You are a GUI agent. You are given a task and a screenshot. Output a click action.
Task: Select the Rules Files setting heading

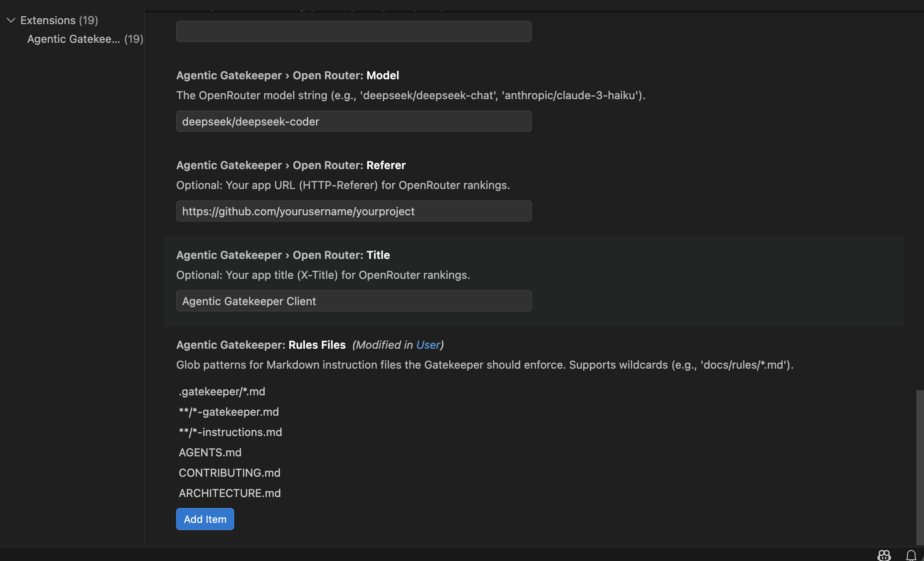[261, 345]
